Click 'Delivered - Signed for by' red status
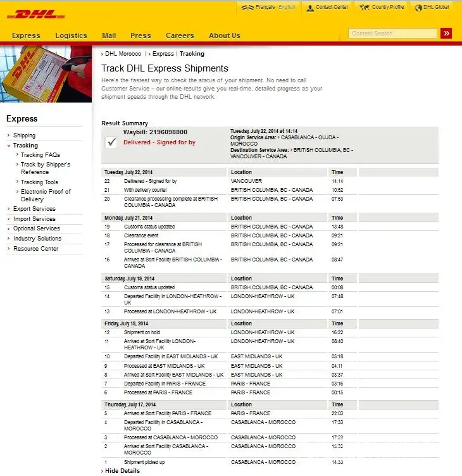The width and height of the screenshot is (462, 476). coord(159,142)
